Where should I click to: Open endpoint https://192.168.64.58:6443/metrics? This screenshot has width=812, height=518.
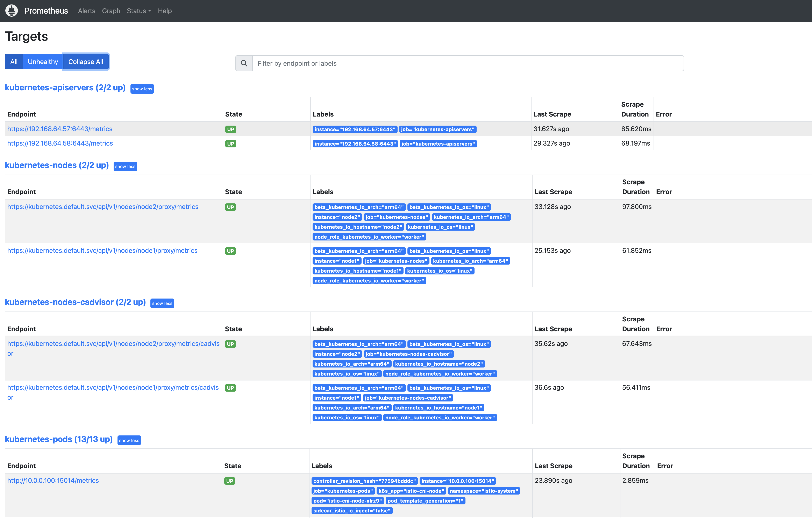coord(60,143)
